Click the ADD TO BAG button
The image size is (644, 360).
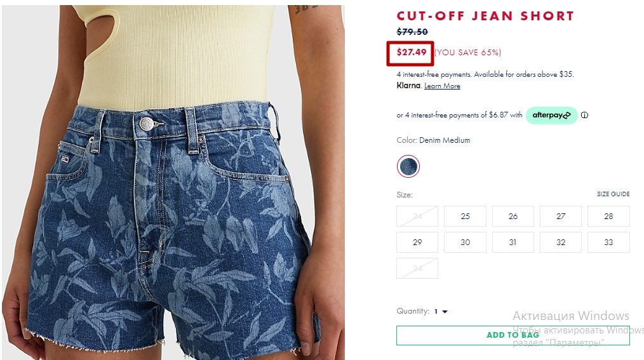tap(513, 335)
